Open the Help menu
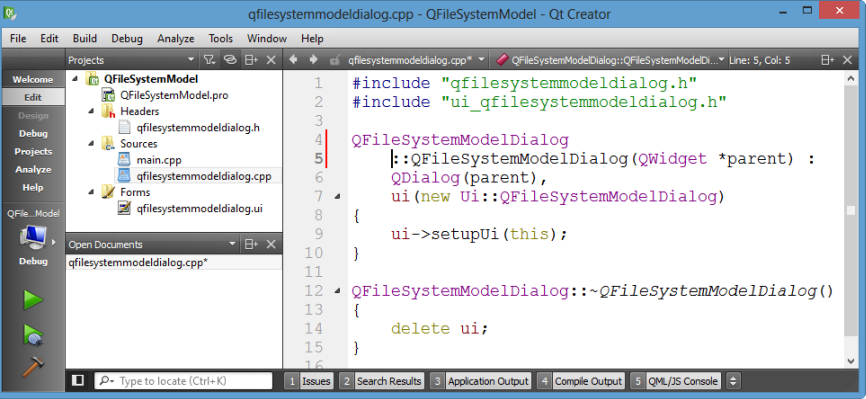Screen dimensions: 866x399 (312, 39)
